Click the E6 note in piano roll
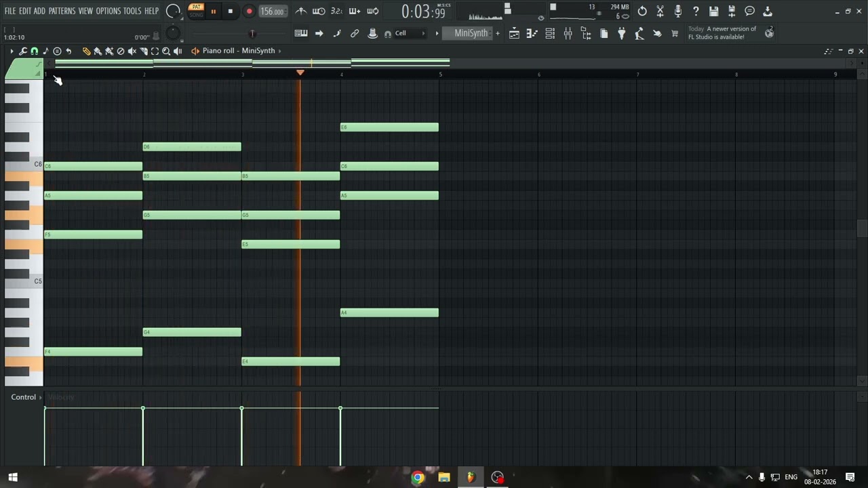The height and width of the screenshot is (488, 868). click(389, 127)
